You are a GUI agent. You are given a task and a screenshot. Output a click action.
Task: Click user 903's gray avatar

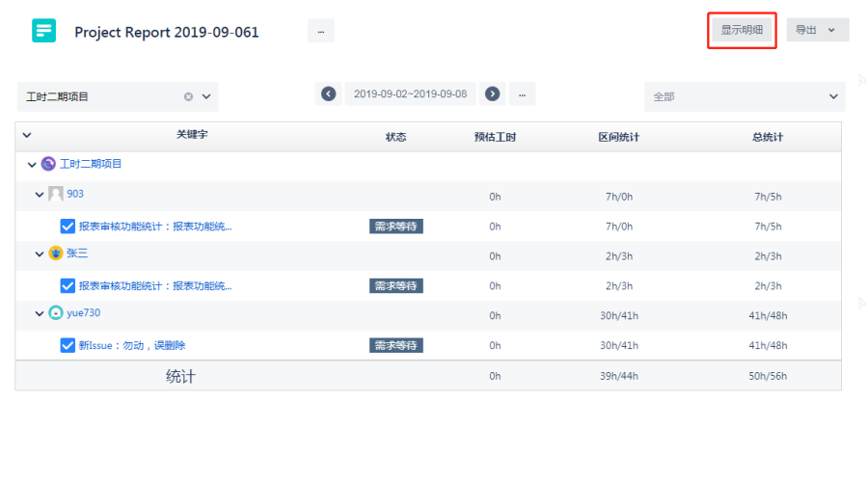(x=56, y=194)
